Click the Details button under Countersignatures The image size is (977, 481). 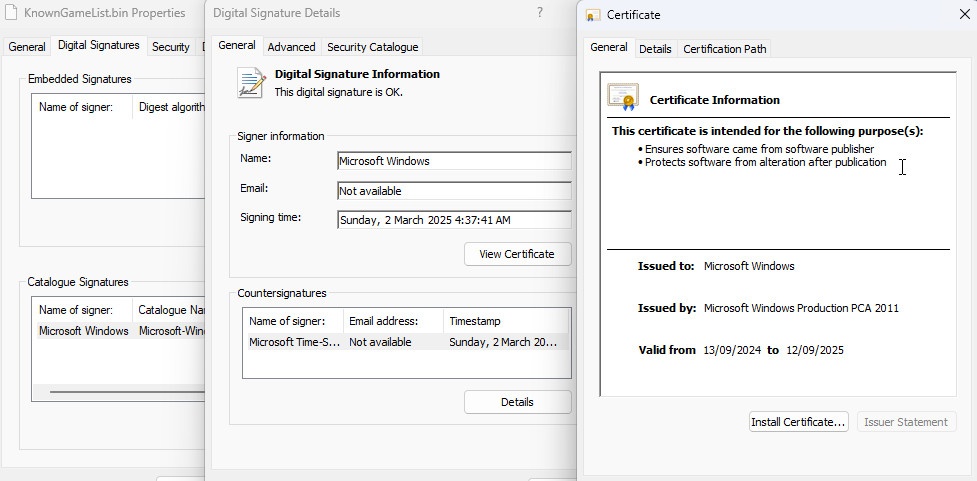tap(517, 402)
